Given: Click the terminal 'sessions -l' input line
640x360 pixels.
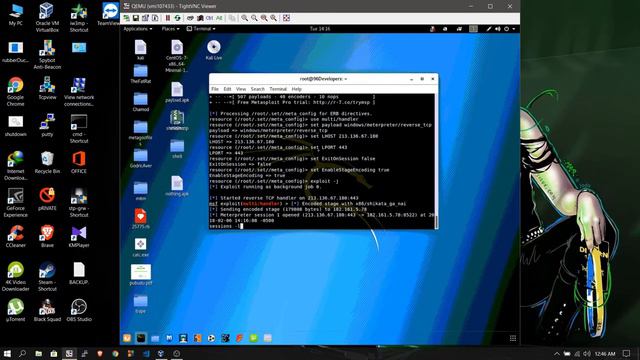Looking at the screenshot, I should pyautogui.click(x=226, y=226).
